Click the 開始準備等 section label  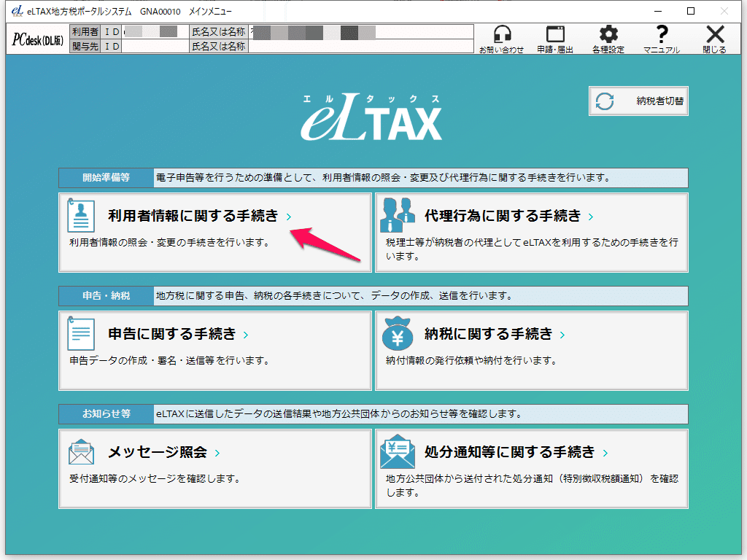coord(107,178)
